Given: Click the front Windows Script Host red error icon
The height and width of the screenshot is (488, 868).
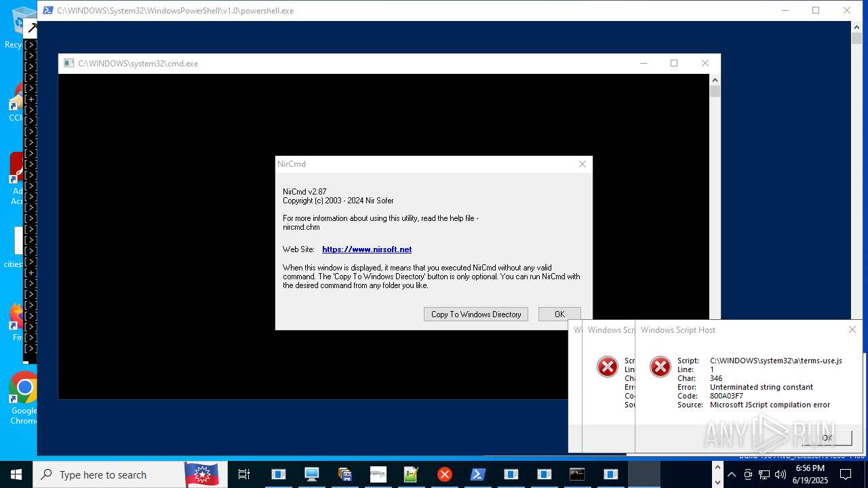Looking at the screenshot, I should click(660, 367).
